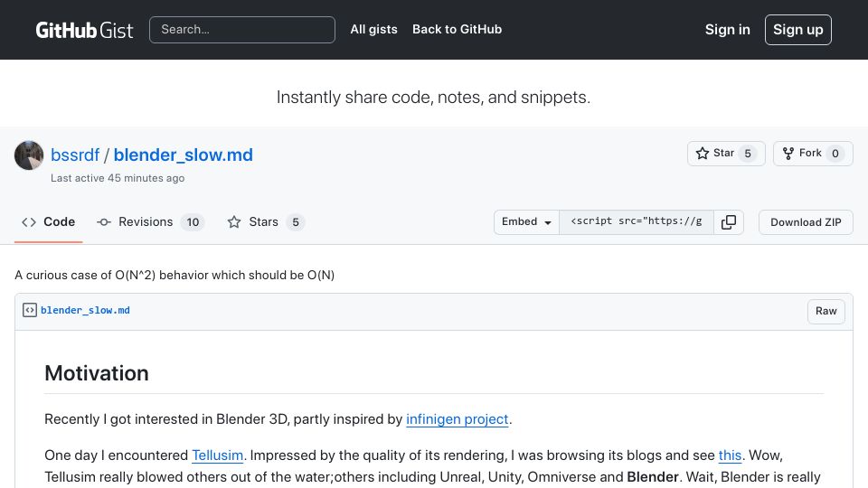Viewport: 868px width, 488px height.
Task: Select the Code tab
Action: pos(48,222)
